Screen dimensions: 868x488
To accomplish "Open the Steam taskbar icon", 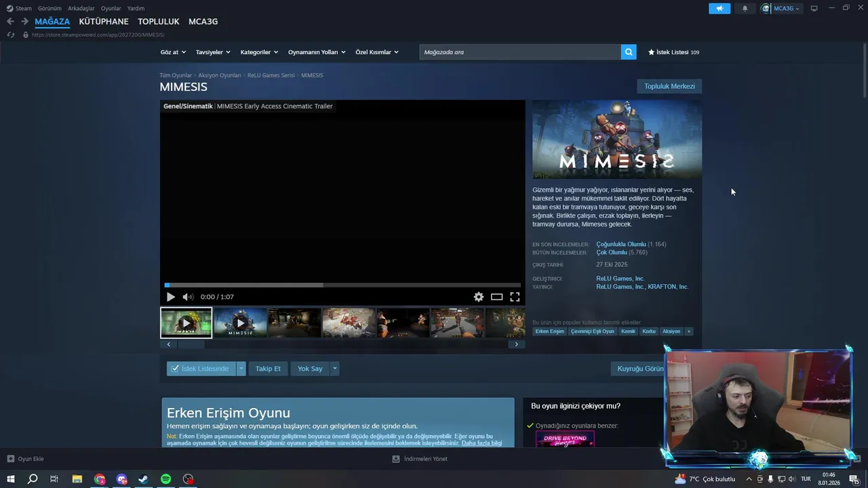I will click(144, 479).
